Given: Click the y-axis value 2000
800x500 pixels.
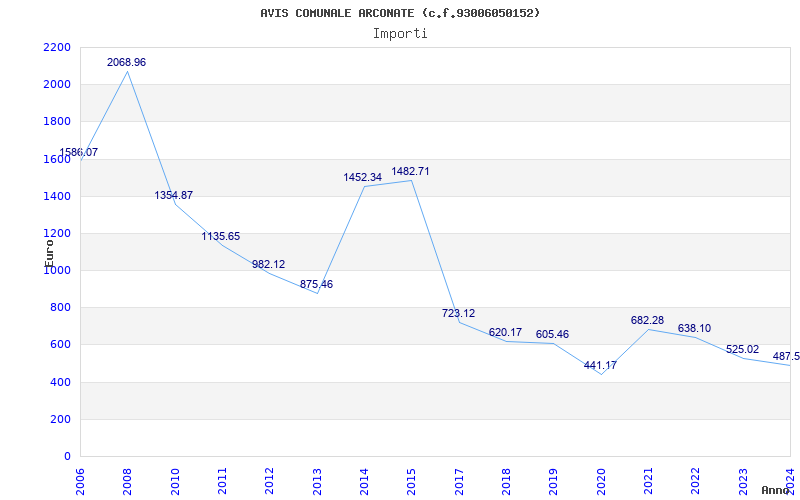Looking at the screenshot, I should point(57,85).
